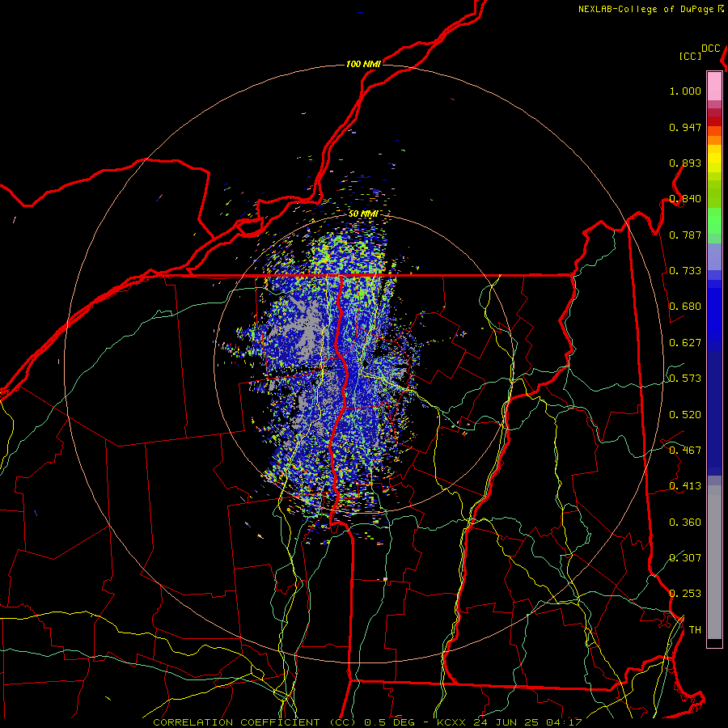This screenshot has width=728, height=728.
Task: Click the 0.467 scale value
Action: pos(685,451)
